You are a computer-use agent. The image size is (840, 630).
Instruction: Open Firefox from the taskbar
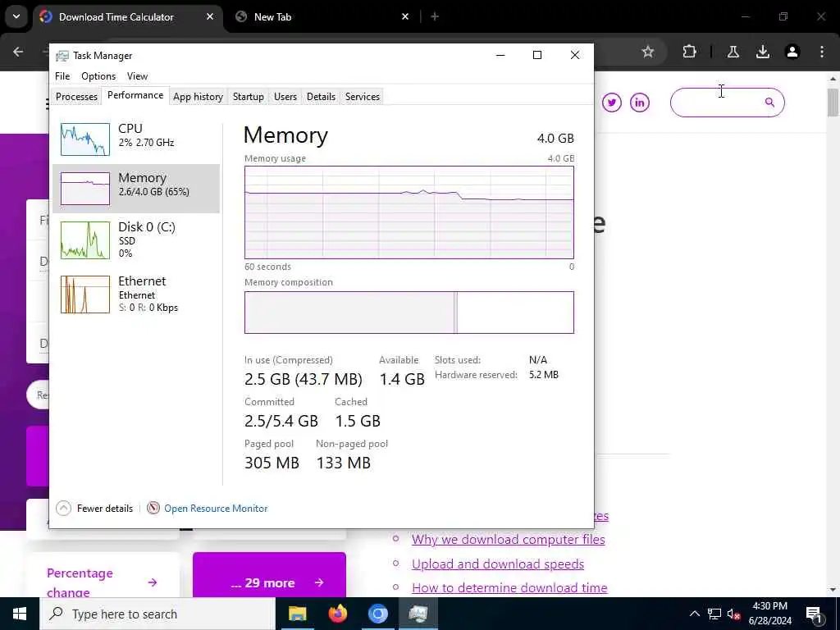(337, 614)
